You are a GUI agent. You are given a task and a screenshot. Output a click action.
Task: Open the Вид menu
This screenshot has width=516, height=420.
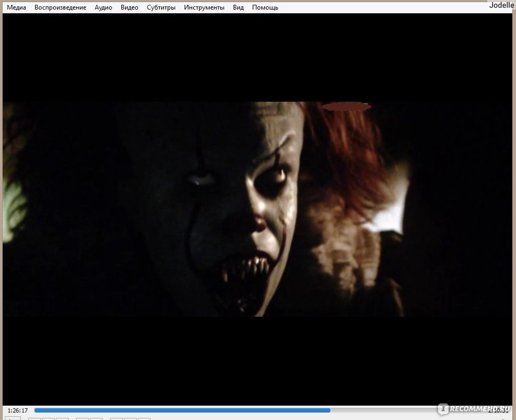point(238,7)
